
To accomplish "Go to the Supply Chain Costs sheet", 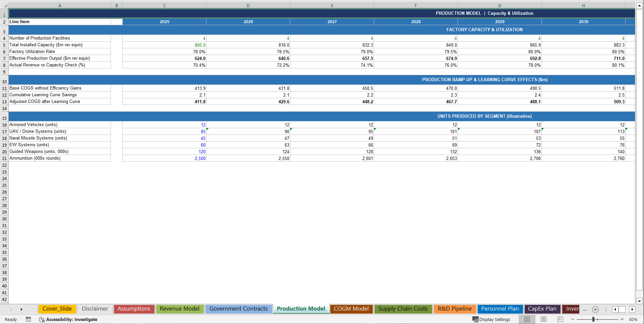I will click(403, 309).
